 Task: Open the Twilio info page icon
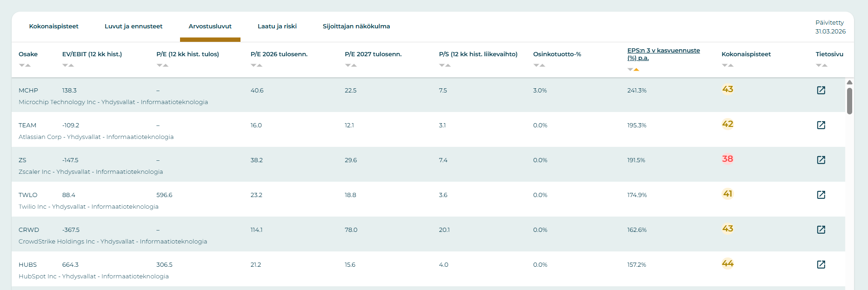coord(821,195)
